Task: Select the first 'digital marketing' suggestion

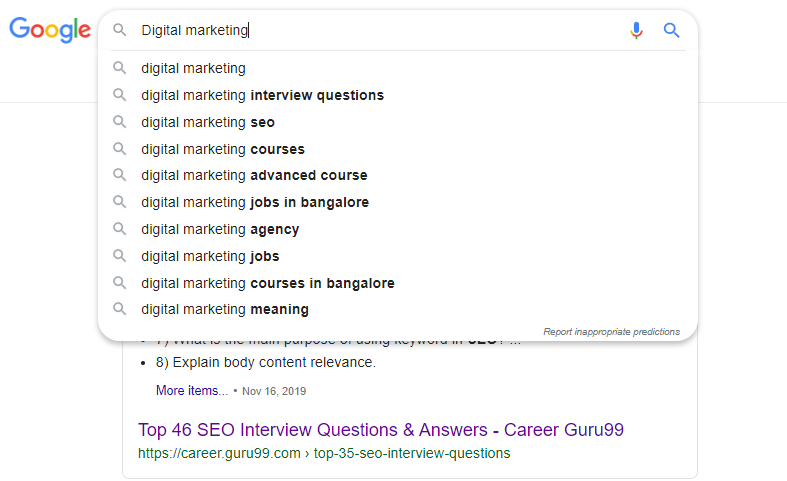Action: (193, 68)
